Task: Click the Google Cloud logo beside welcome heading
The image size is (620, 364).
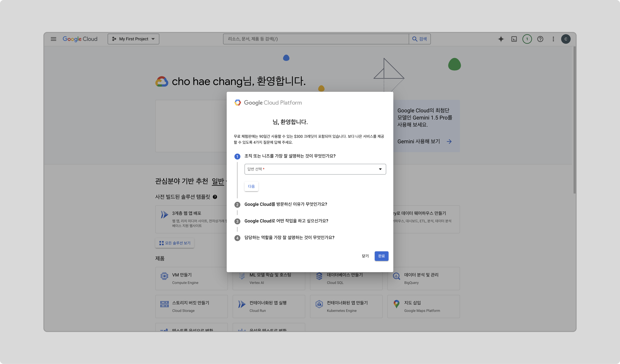Action: (162, 81)
